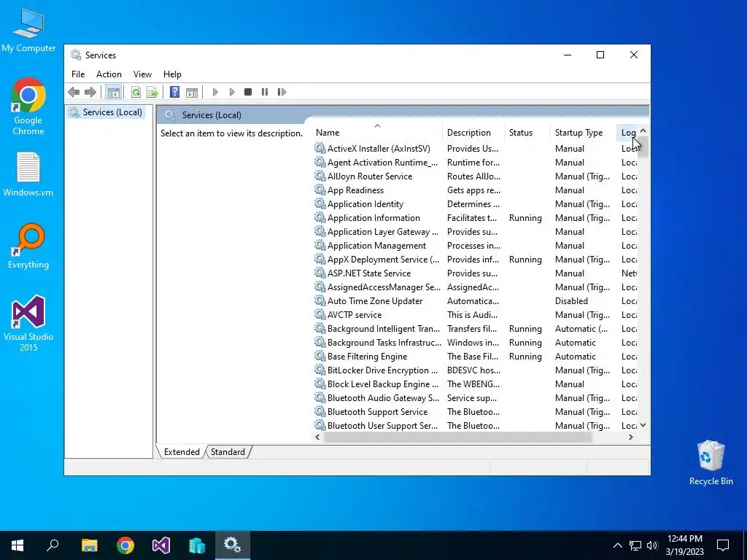Click the taskbar Search magnifier icon
This screenshot has height=560, width=747.
coord(53,545)
